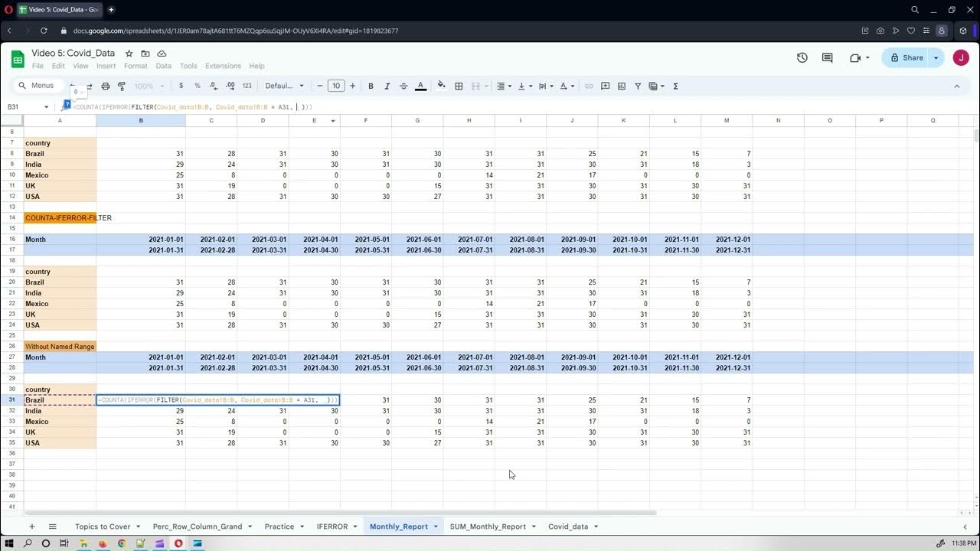Viewport: 980px width, 551px height.
Task: Insert a link
Action: (589, 86)
